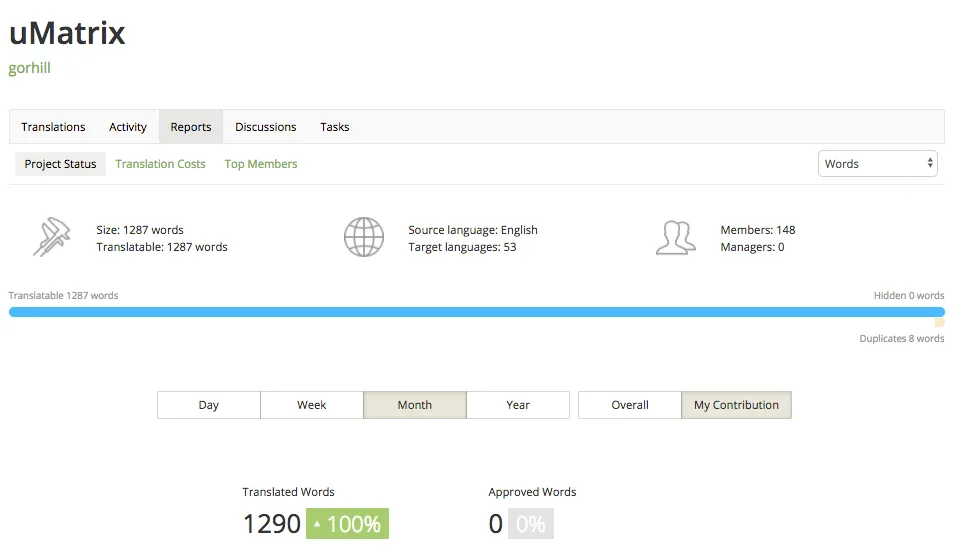953x558 pixels.
Task: Click the members people icon
Action: (x=676, y=238)
